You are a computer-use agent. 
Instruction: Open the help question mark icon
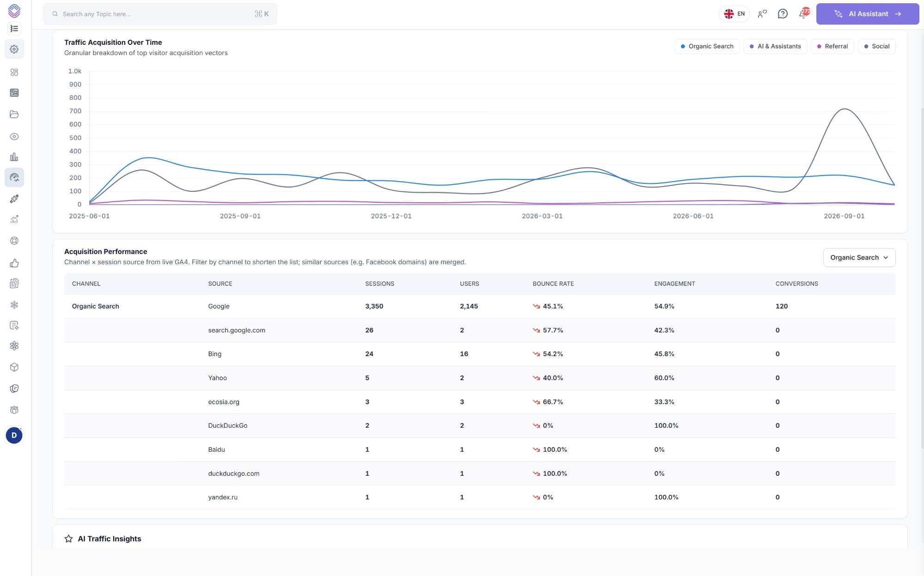(783, 14)
